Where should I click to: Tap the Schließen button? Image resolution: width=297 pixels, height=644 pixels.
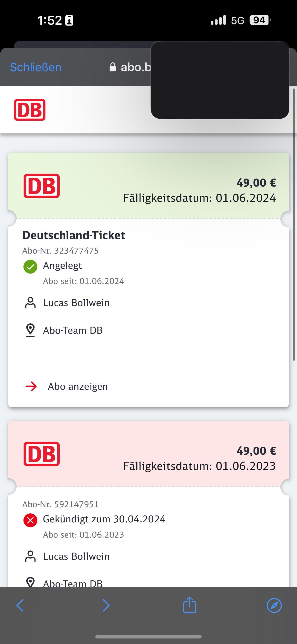pyautogui.click(x=35, y=67)
